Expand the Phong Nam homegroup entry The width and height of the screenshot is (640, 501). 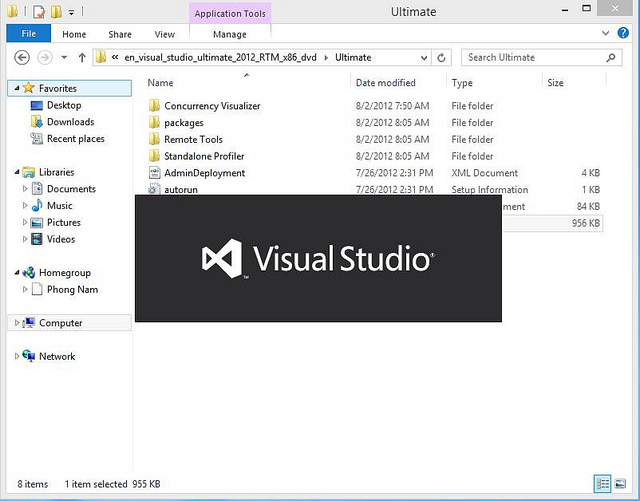[x=25, y=289]
